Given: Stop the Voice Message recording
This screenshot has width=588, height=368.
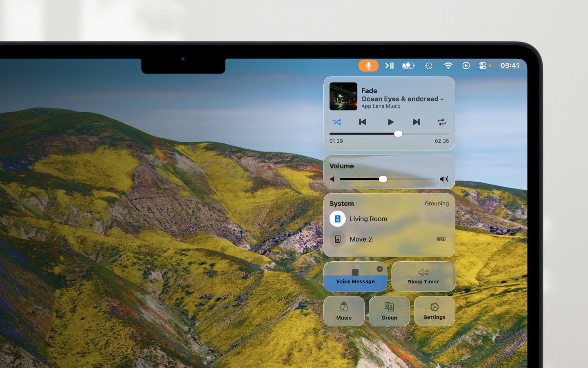Looking at the screenshot, I should pyautogui.click(x=355, y=272).
